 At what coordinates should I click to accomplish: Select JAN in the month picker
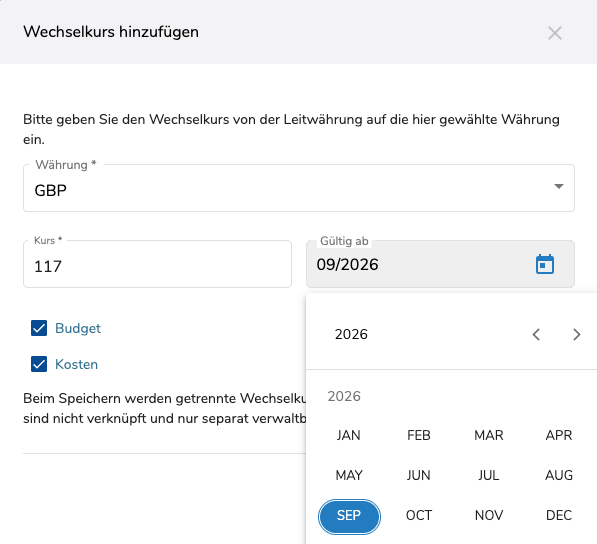(348, 435)
